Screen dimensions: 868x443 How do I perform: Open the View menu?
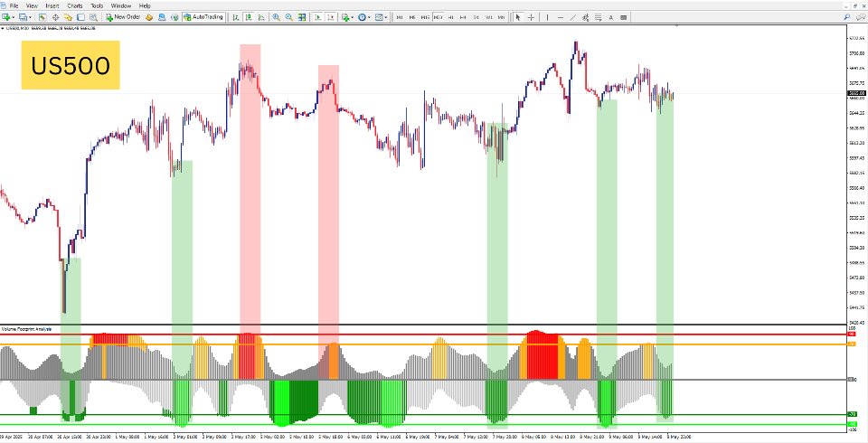tap(32, 5)
